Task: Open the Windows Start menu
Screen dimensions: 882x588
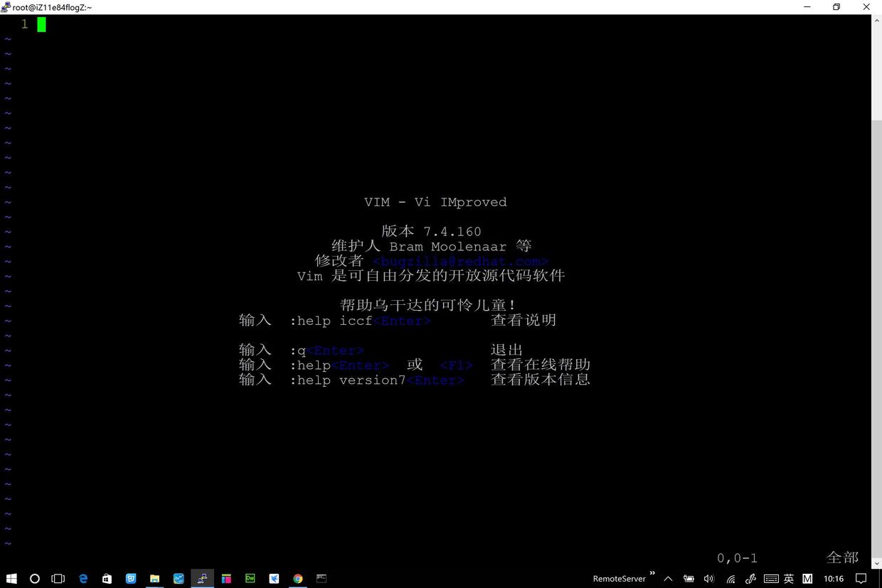Action: [x=11, y=579]
